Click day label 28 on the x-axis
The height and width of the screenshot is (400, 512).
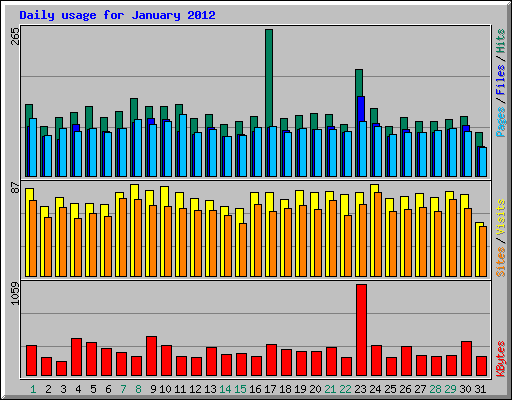pos(435,389)
